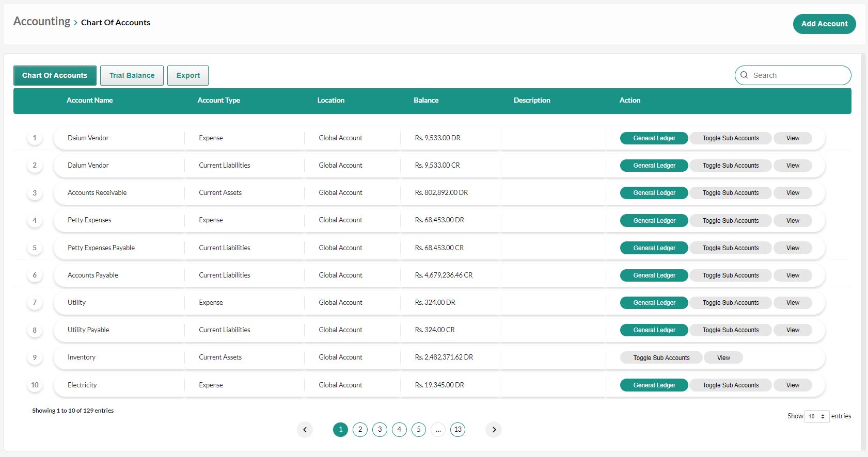
Task: Toggle sub accounts for Accounts Payable
Action: [731, 275]
